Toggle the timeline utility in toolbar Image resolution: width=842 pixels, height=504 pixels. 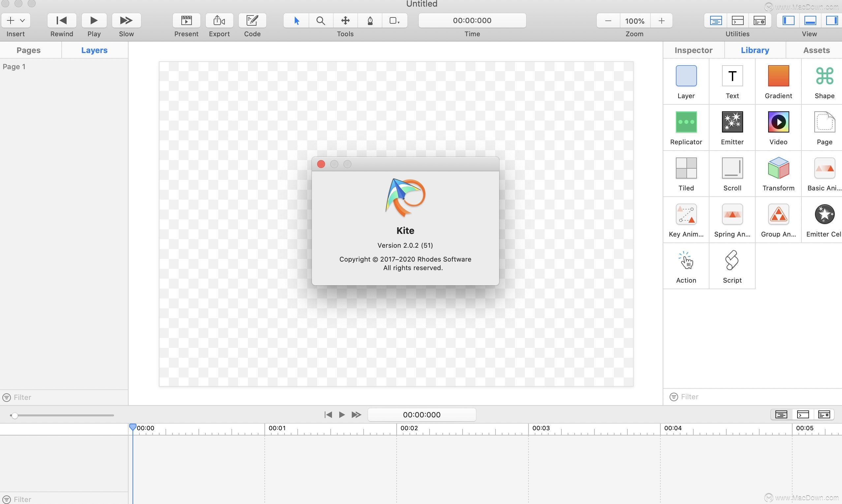click(716, 21)
